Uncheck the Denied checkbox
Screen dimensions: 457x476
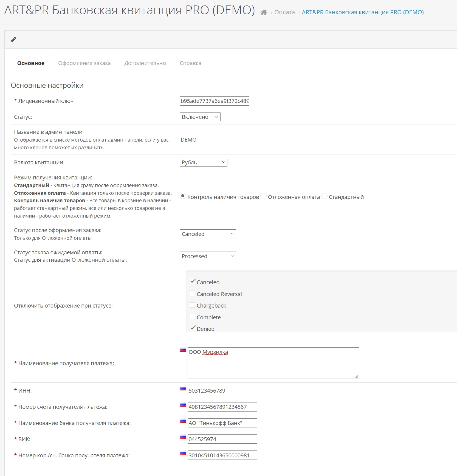tap(193, 328)
